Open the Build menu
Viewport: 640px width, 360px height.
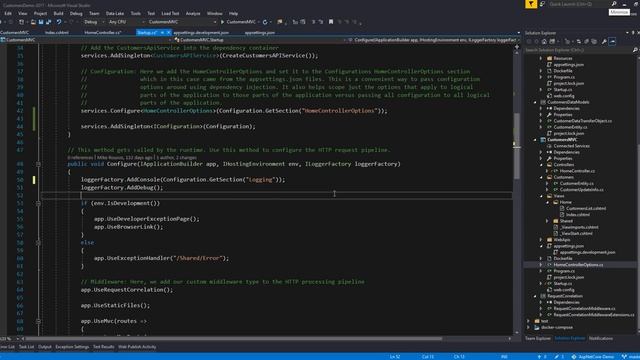[x=58, y=13]
